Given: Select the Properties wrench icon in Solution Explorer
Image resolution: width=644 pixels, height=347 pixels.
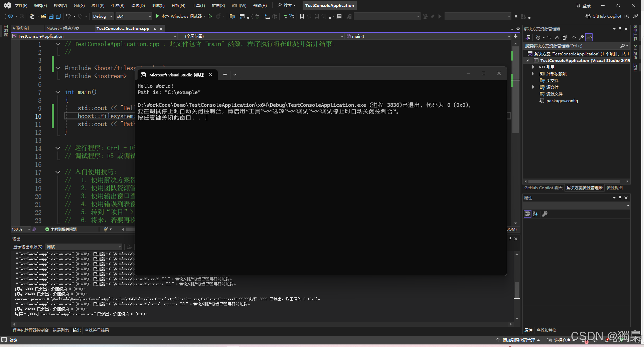Looking at the screenshot, I should coord(581,37).
